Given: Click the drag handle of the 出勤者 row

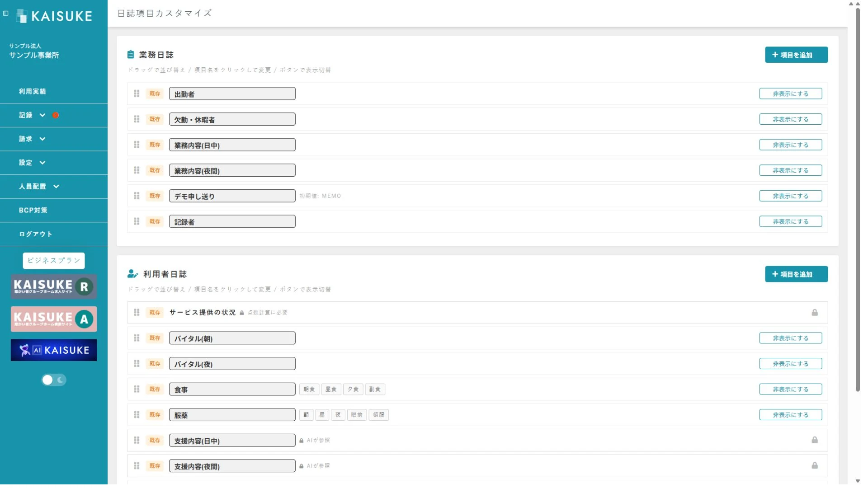Looking at the screenshot, I should click(x=137, y=94).
